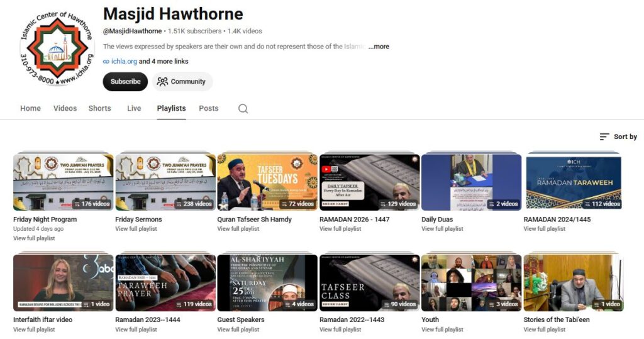The image size is (644, 339).
Task: Open the Sort by menu
Action: point(618,137)
